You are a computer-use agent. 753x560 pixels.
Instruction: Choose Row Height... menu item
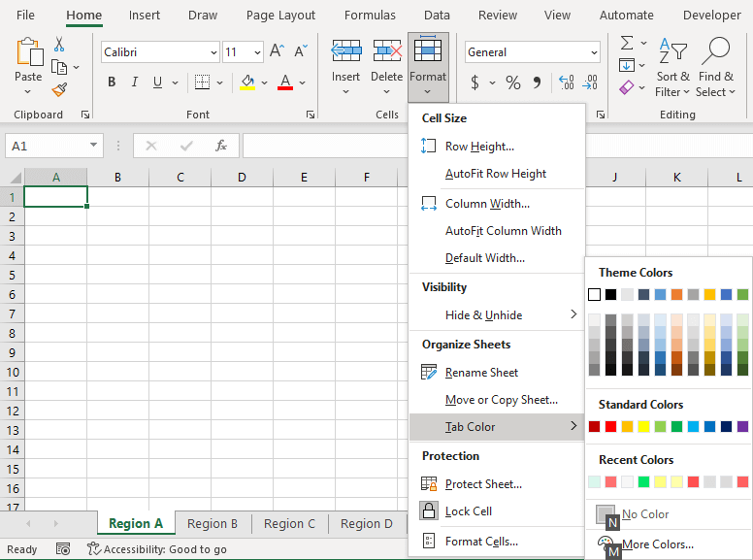click(497, 146)
